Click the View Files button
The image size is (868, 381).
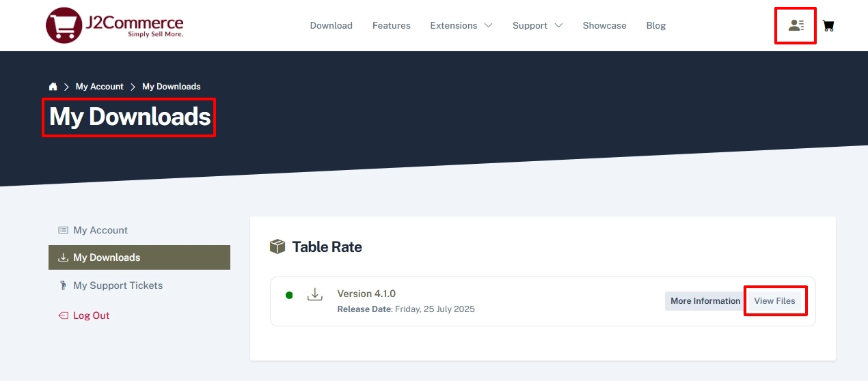tap(775, 301)
